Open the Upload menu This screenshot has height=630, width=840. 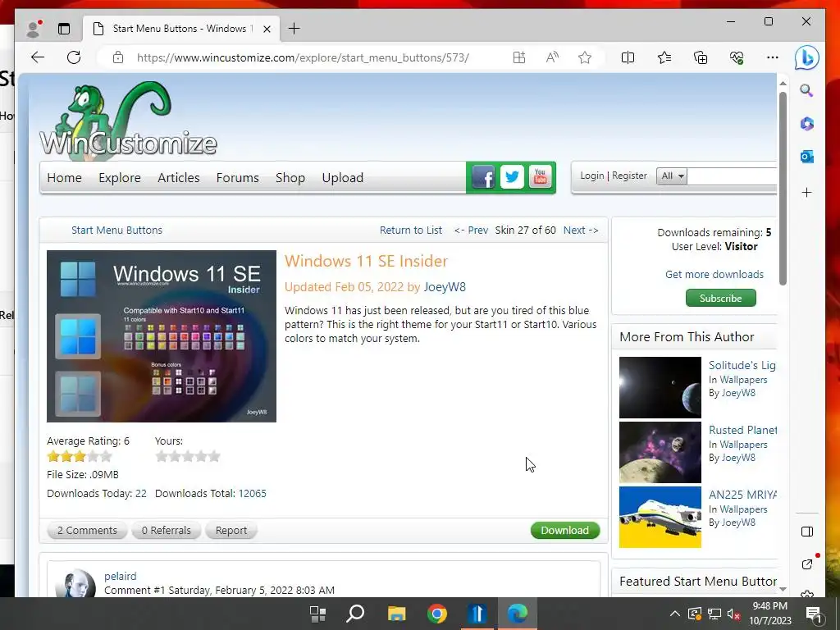click(342, 177)
